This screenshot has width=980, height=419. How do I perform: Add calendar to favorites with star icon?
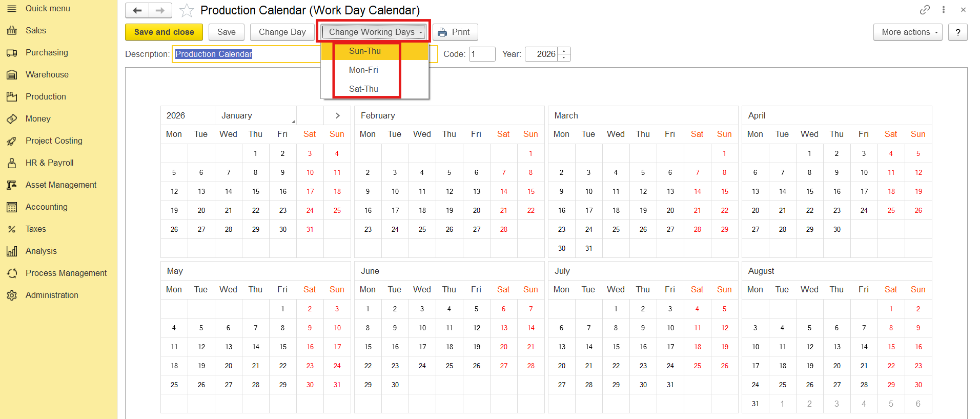click(187, 10)
